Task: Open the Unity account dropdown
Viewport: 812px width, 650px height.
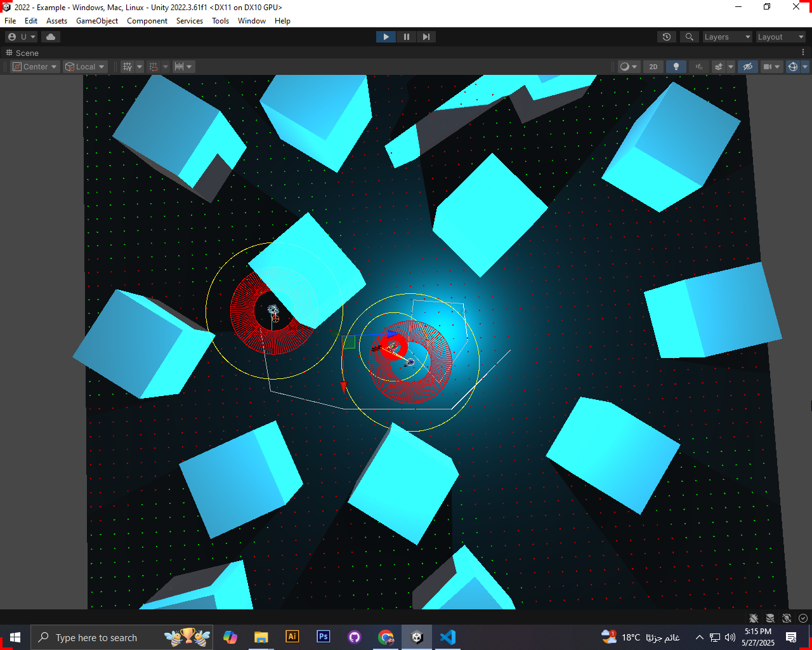Action: click(x=22, y=37)
